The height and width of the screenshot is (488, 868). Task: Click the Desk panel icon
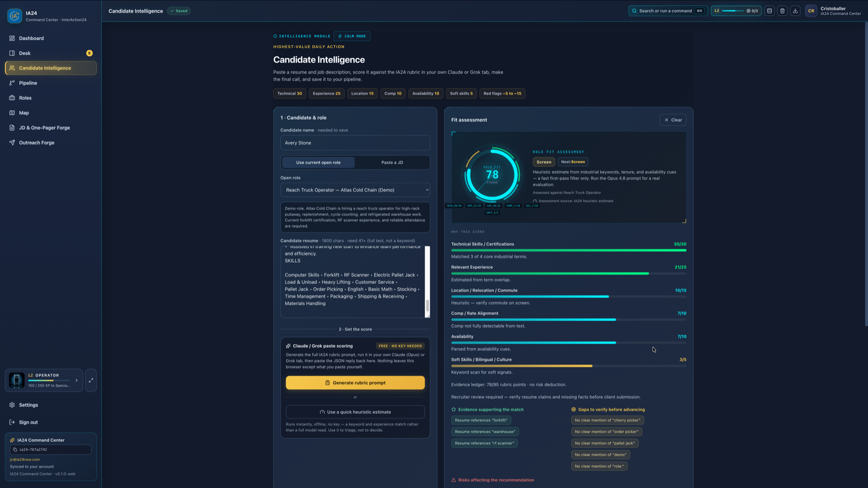(x=12, y=53)
